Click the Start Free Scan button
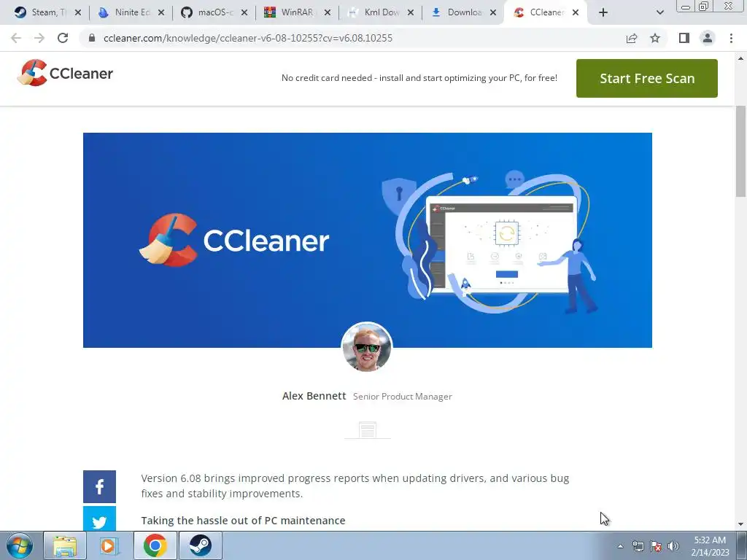Viewport: 747px width, 560px height. (647, 78)
